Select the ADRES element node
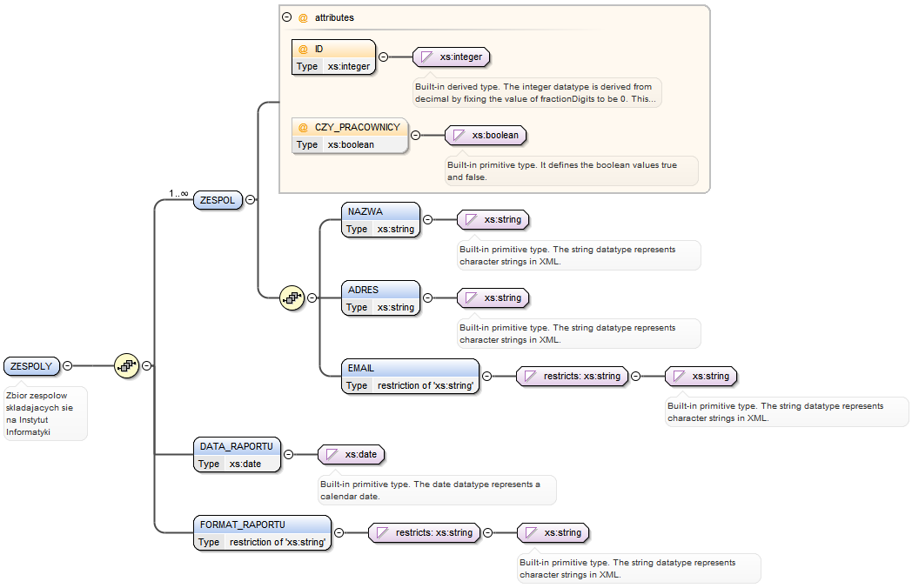This screenshot has height=588, width=912. tap(380, 298)
